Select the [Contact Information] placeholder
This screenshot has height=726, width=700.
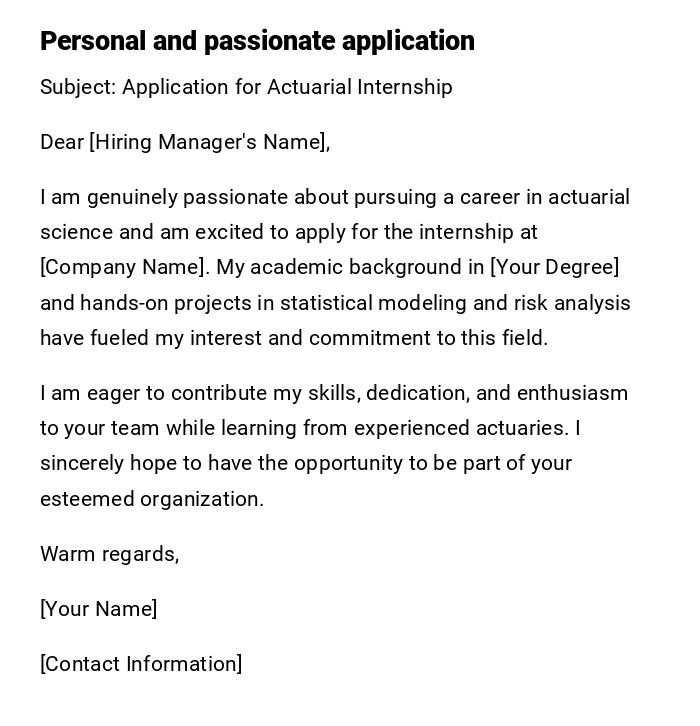[141, 664]
